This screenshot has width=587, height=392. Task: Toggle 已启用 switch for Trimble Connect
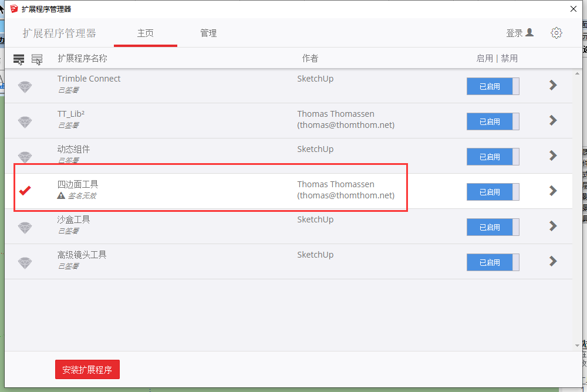492,86
